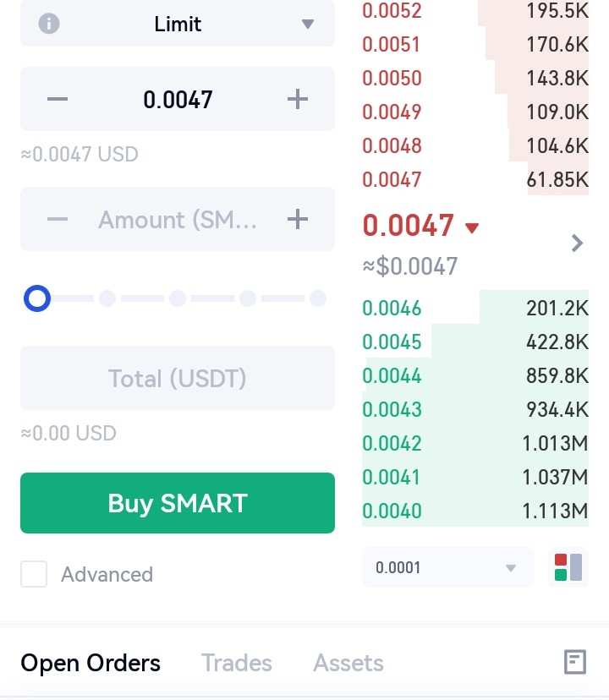The height and width of the screenshot is (700, 609).
Task: Switch to the Trades tab
Action: pos(236,663)
